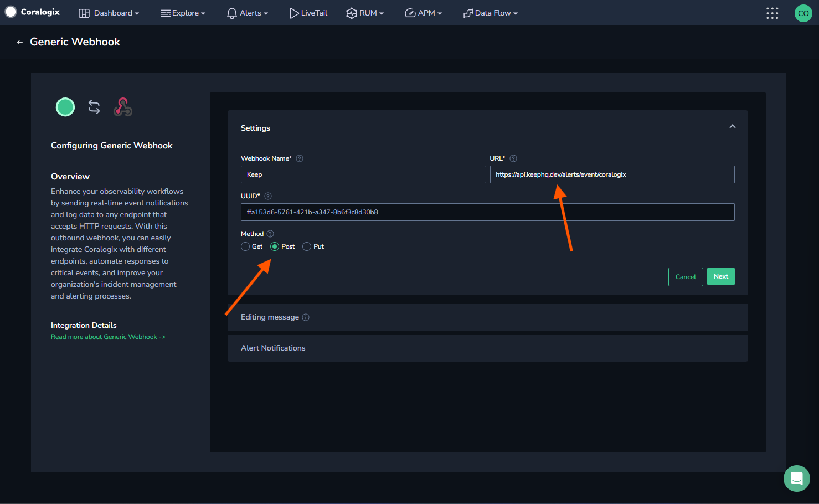Click the green Coralogix circle integration icon

click(65, 107)
